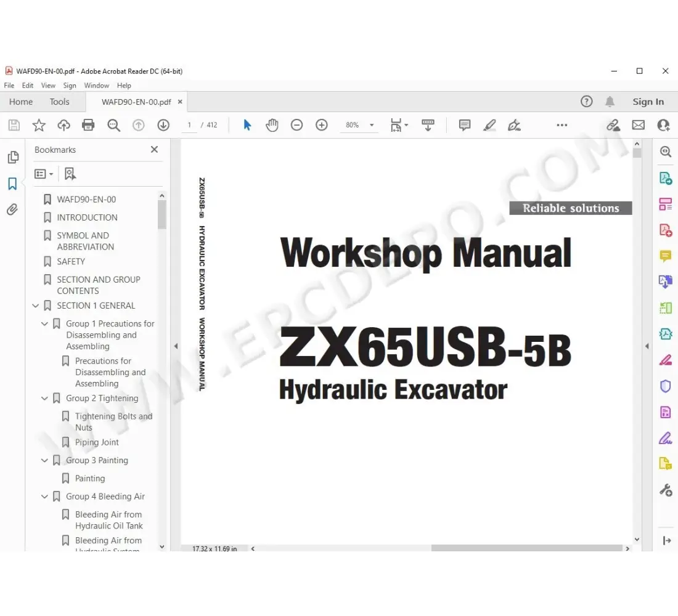
Task: Open the Protect tool in the right pane
Action: tap(666, 386)
